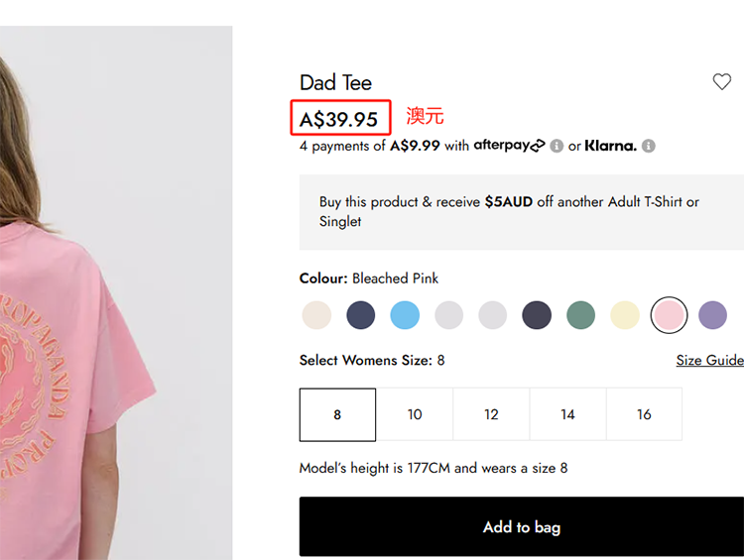Open the info icon beside afterpay
The width and height of the screenshot is (744, 560).
[x=558, y=146]
